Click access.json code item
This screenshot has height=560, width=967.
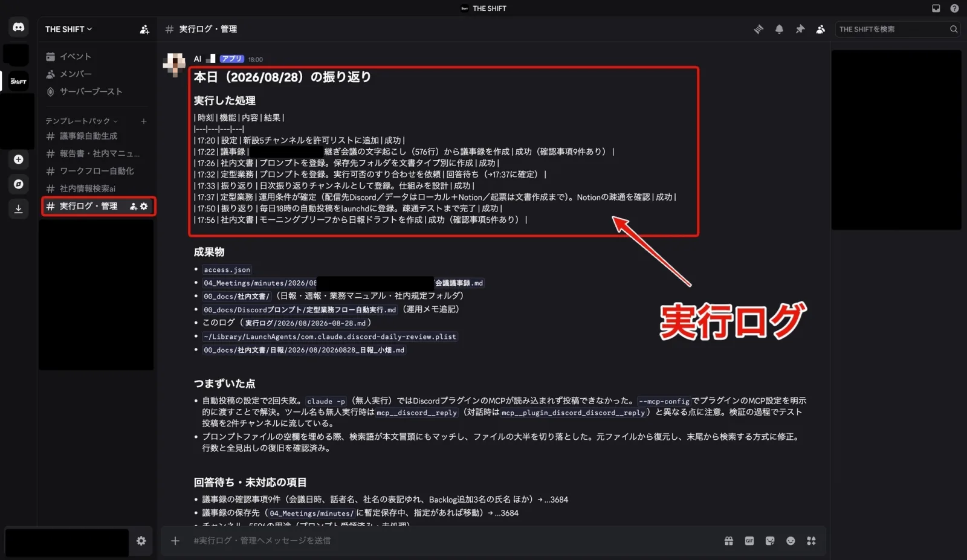click(227, 270)
